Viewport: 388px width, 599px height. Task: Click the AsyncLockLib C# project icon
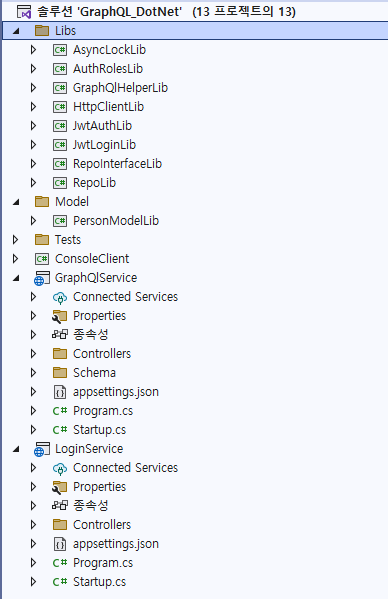pos(60,50)
